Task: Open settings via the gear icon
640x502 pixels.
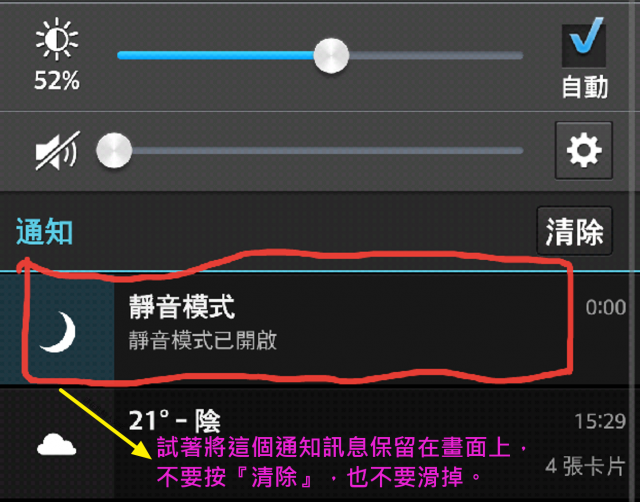Action: click(x=584, y=150)
